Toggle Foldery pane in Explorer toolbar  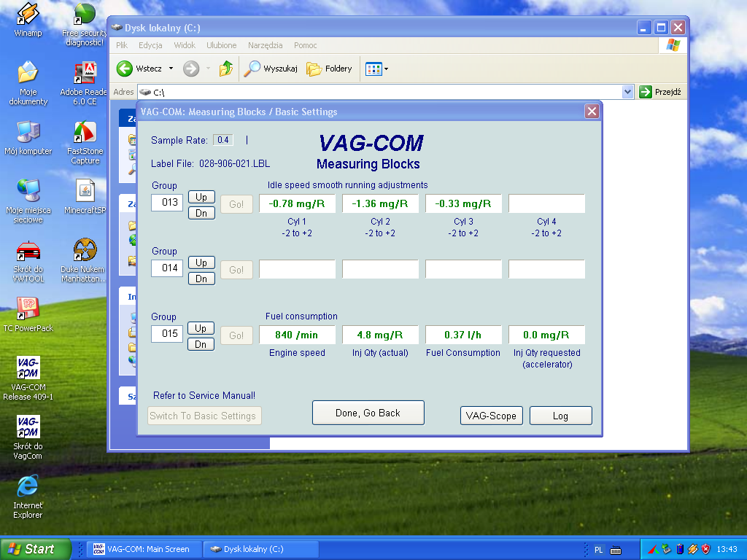tap(329, 69)
